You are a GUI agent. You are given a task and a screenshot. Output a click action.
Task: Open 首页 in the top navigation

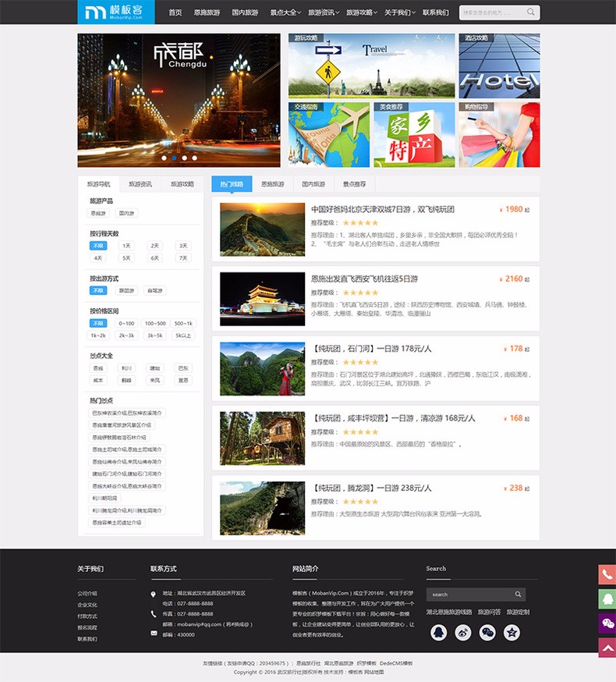point(175,12)
